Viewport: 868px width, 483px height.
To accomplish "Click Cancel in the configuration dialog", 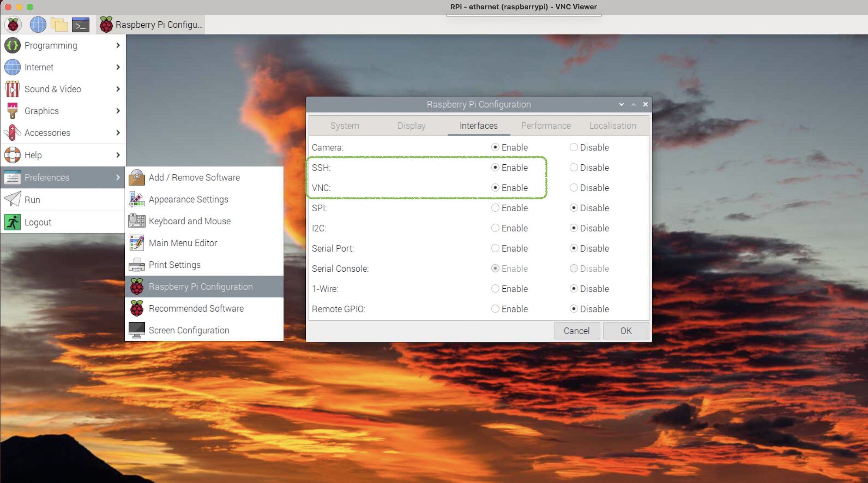I will click(x=576, y=331).
